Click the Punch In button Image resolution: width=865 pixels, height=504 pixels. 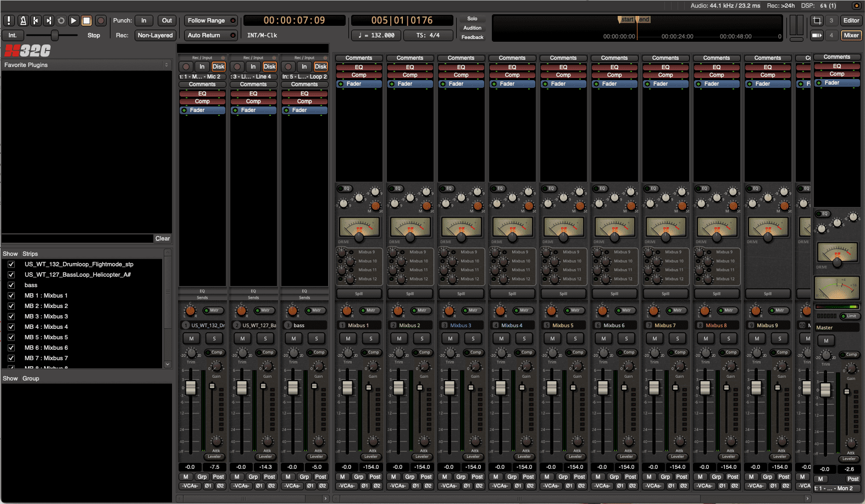[x=144, y=20]
